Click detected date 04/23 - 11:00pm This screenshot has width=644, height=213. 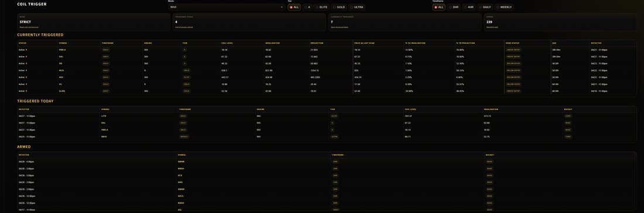(x=600, y=64)
